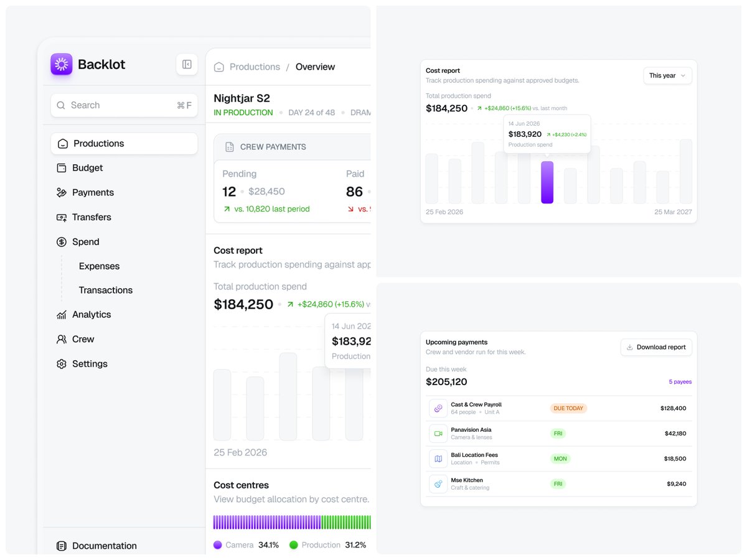The image size is (747, 560).
Task: Click the 5 payees link
Action: pos(680,381)
